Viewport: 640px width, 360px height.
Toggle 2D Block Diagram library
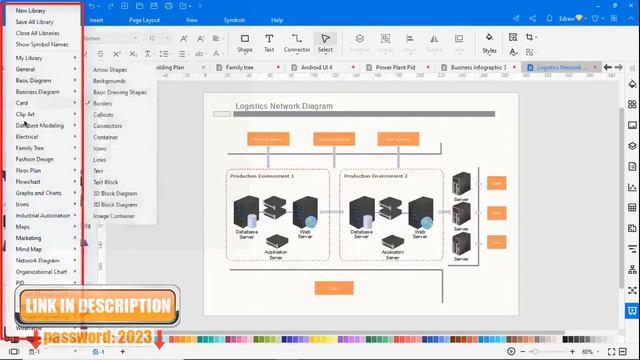tap(115, 193)
